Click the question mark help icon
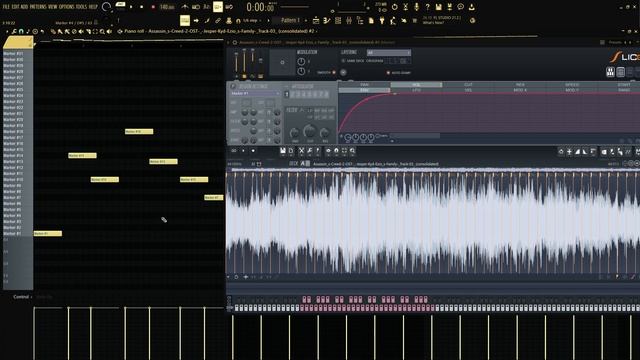 427,7
